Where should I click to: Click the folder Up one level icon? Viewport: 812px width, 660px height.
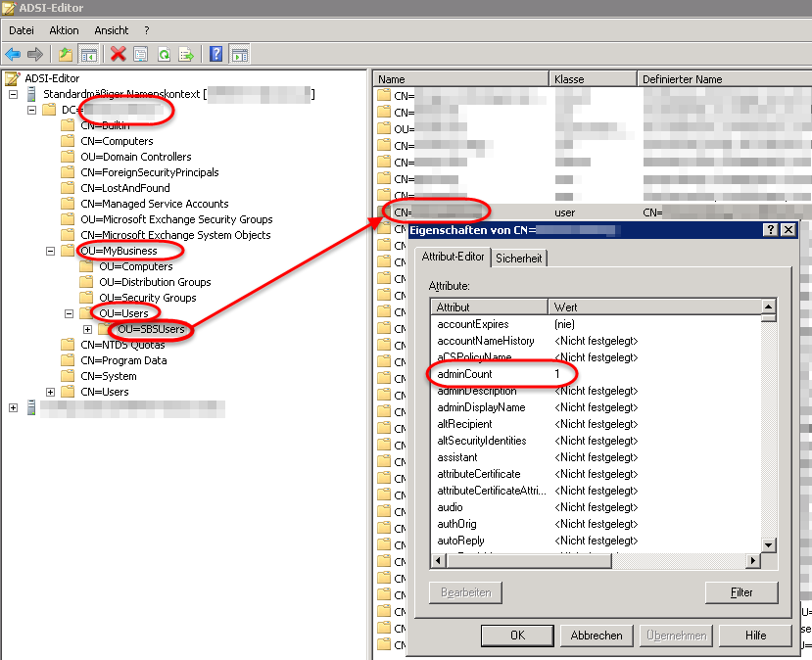(x=66, y=54)
